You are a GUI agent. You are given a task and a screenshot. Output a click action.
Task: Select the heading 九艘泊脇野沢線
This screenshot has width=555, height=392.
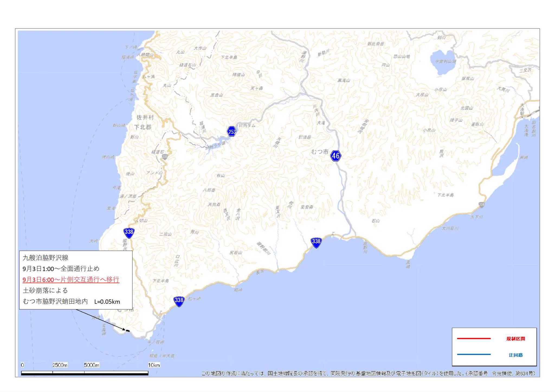pyautogui.click(x=46, y=258)
